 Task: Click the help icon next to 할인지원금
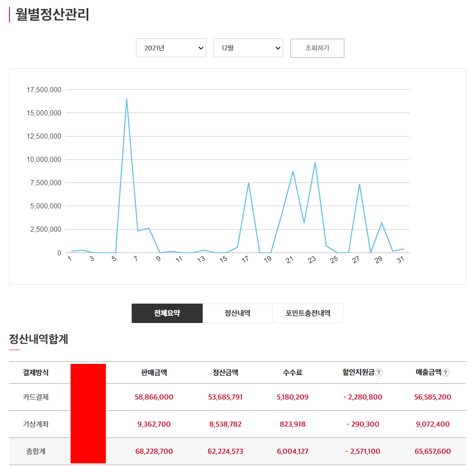pyautogui.click(x=379, y=373)
